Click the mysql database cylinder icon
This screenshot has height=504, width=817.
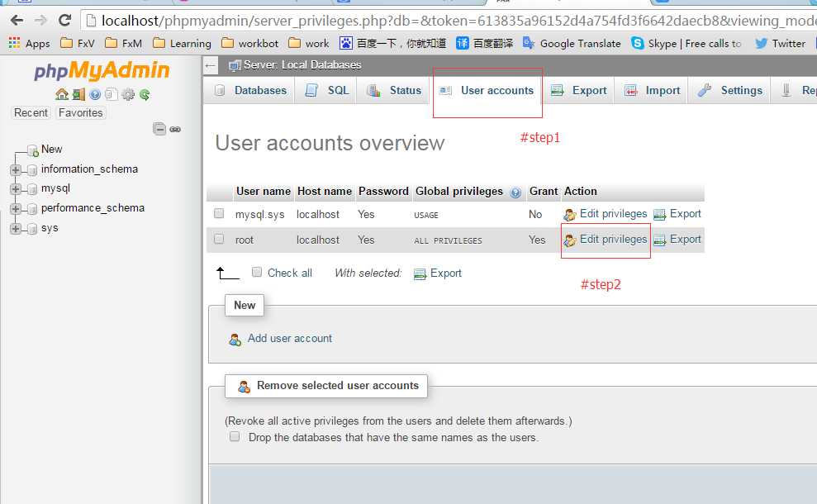click(32, 189)
